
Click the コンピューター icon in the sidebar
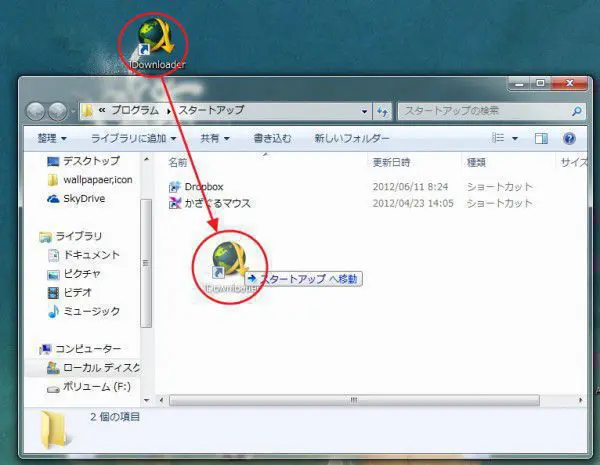click(45, 349)
